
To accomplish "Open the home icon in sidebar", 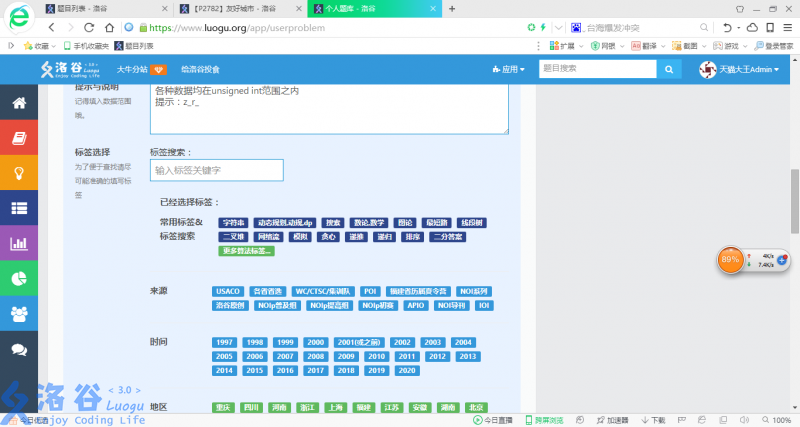I will tap(18, 103).
